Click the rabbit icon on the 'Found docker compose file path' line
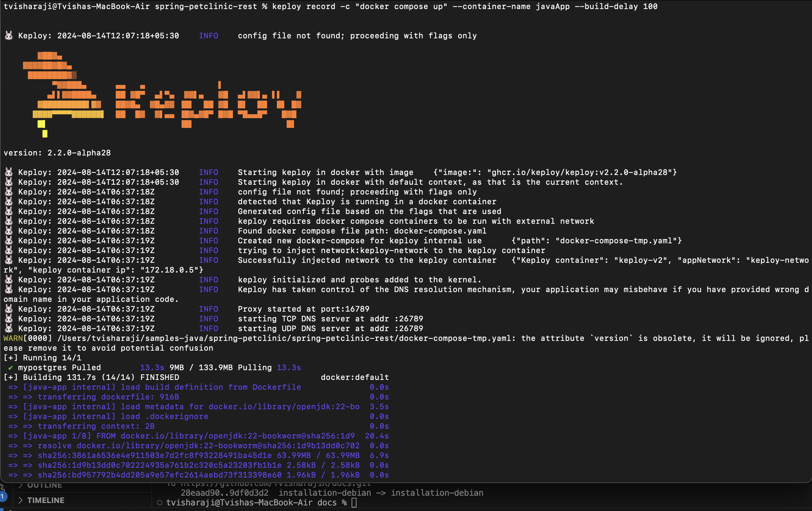Image resolution: width=812 pixels, height=511 pixels. (9, 230)
